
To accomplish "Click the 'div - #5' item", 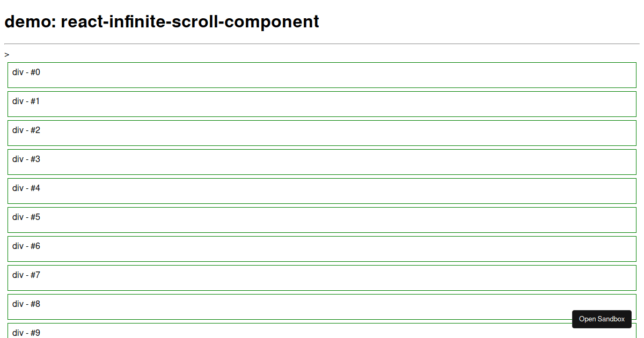I will coord(322,219).
